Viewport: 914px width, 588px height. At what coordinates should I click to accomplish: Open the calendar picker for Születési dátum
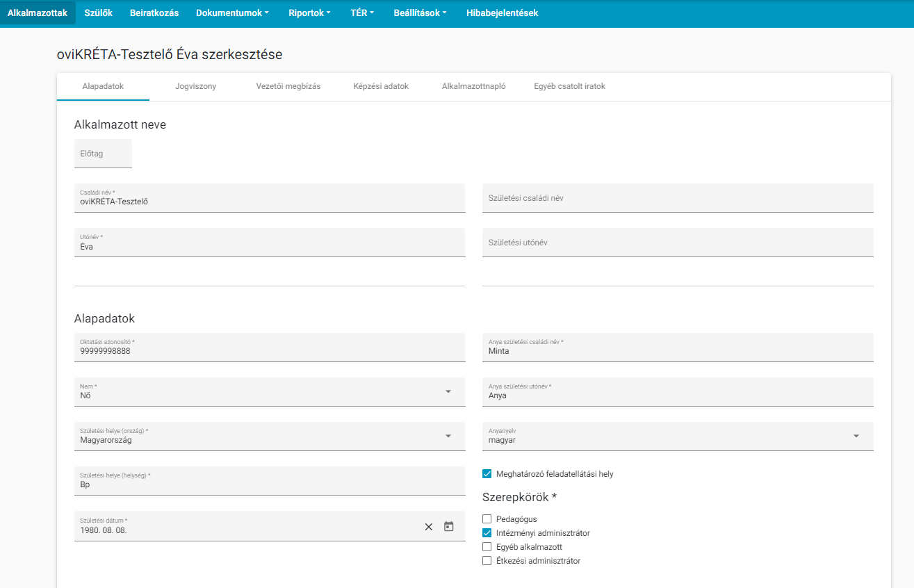coord(449,527)
